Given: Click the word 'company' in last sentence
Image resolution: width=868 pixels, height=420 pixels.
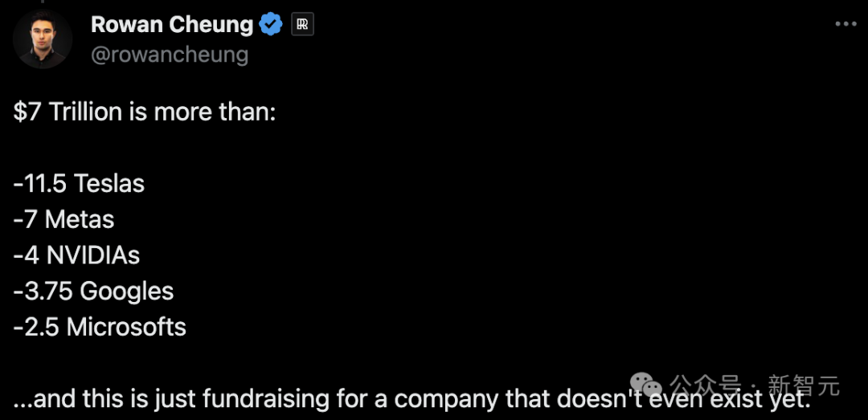Looking at the screenshot, I should [x=442, y=400].
